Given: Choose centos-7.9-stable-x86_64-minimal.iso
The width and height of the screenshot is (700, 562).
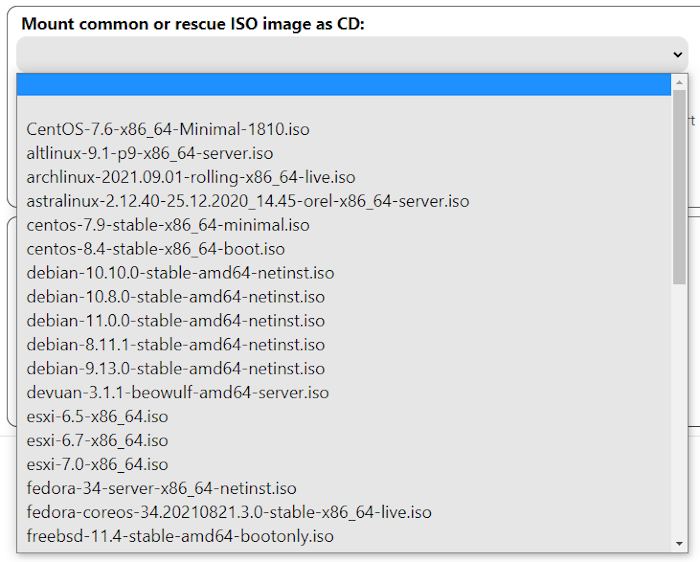Looking at the screenshot, I should (x=168, y=225).
